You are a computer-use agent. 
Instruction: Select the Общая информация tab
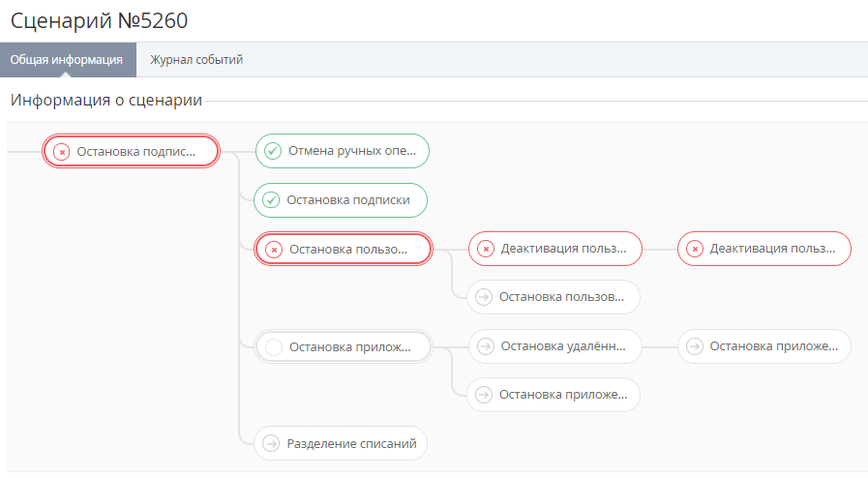pos(67,60)
